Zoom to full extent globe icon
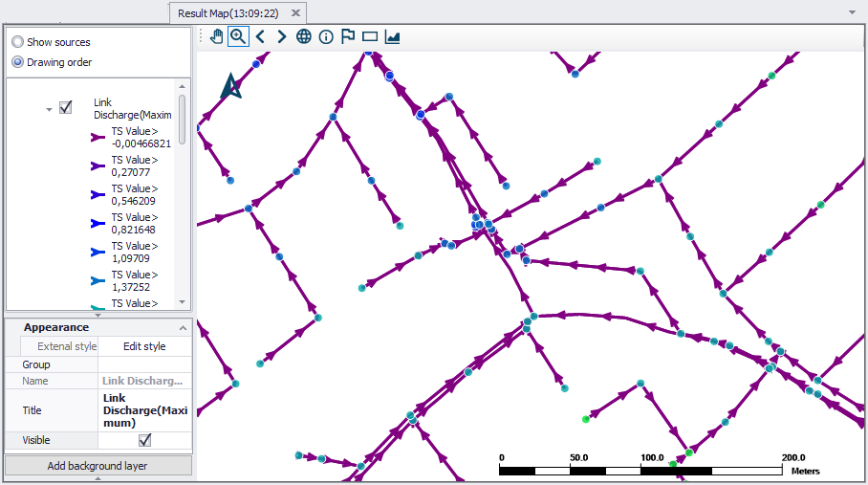 click(303, 36)
